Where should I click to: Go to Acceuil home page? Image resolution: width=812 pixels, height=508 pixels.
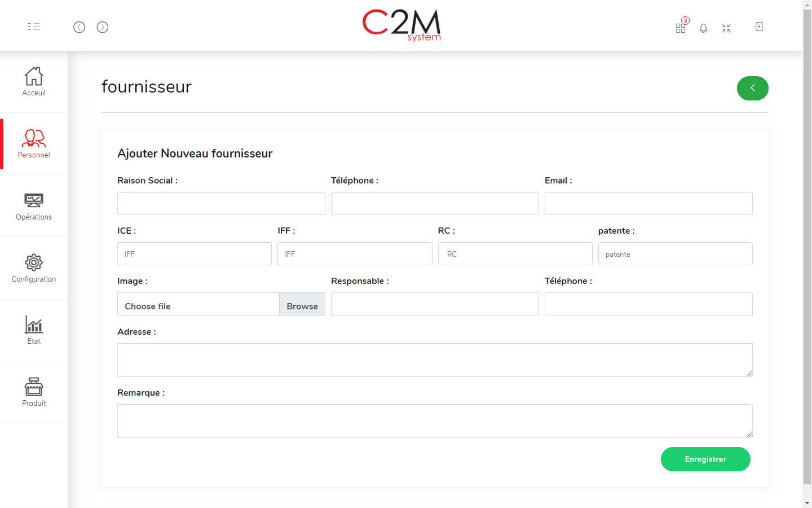34,82
